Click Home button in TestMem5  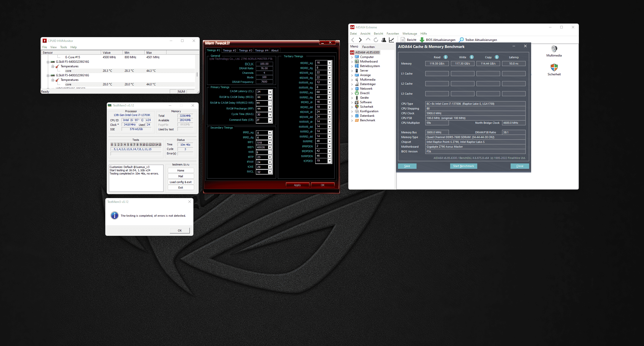click(x=181, y=170)
